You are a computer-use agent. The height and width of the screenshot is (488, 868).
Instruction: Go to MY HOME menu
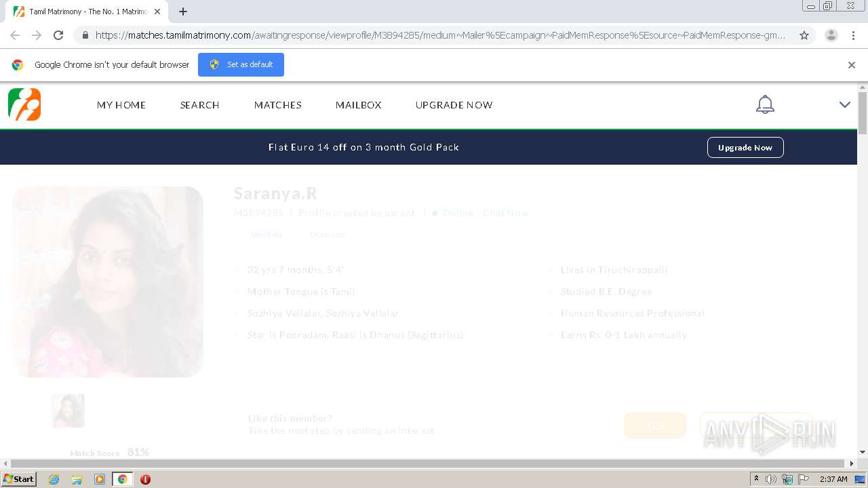[x=121, y=105]
